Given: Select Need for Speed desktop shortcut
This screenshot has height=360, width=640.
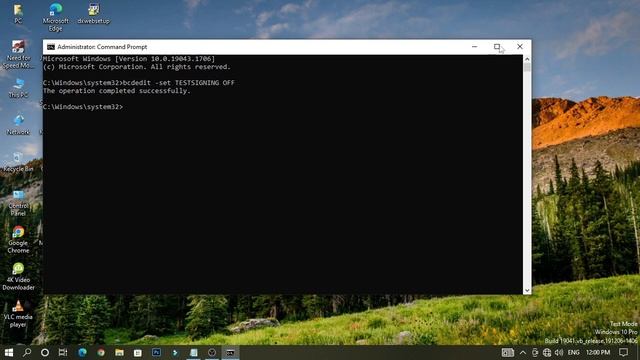Looking at the screenshot, I should pos(18,54).
